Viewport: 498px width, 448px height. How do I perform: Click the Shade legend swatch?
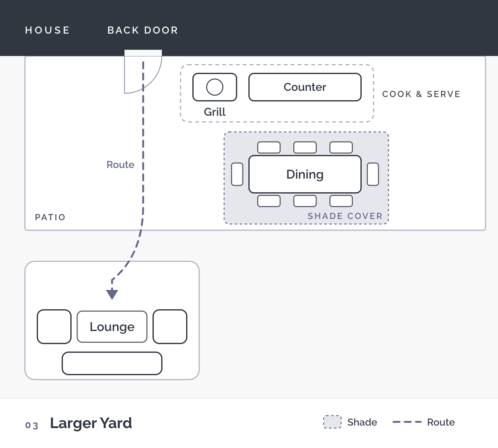tap(332, 422)
